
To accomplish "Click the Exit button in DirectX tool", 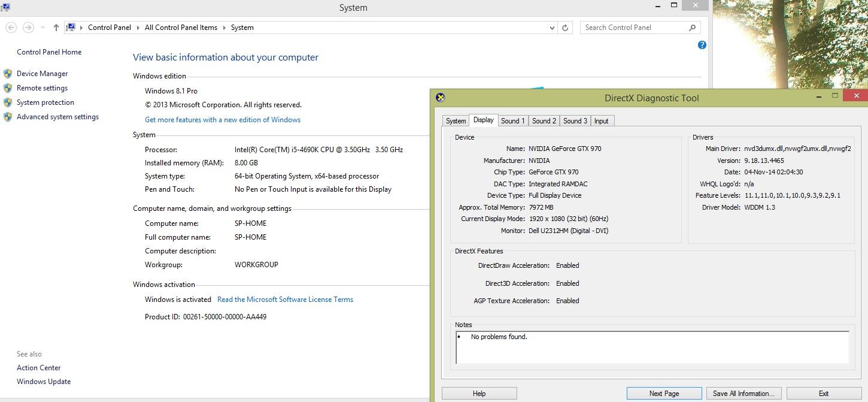I will click(824, 394).
